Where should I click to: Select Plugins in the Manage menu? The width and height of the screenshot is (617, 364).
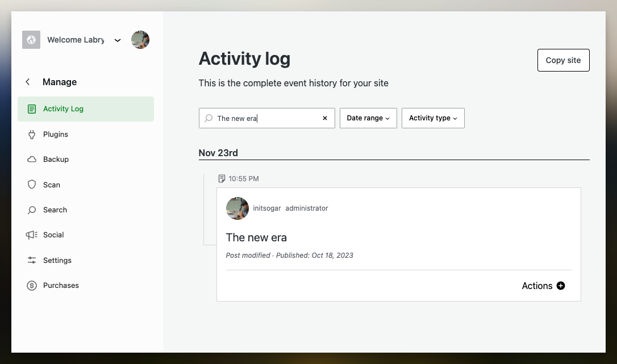pyautogui.click(x=55, y=134)
